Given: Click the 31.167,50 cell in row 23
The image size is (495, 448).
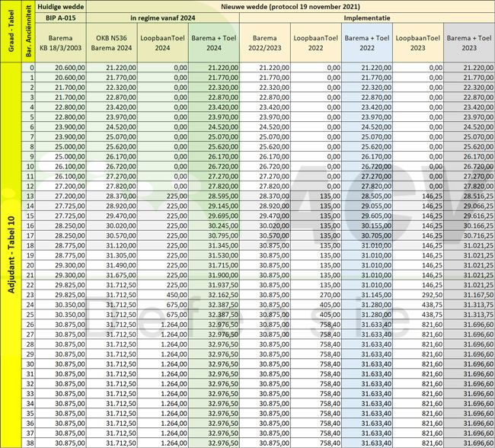Looking at the screenshot, I should click(469, 295).
